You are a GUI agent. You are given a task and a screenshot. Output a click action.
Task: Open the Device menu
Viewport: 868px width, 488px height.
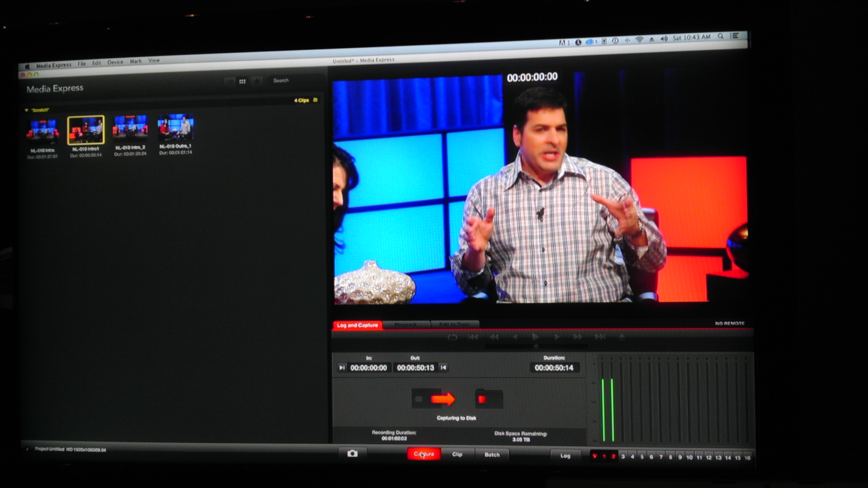pyautogui.click(x=115, y=62)
